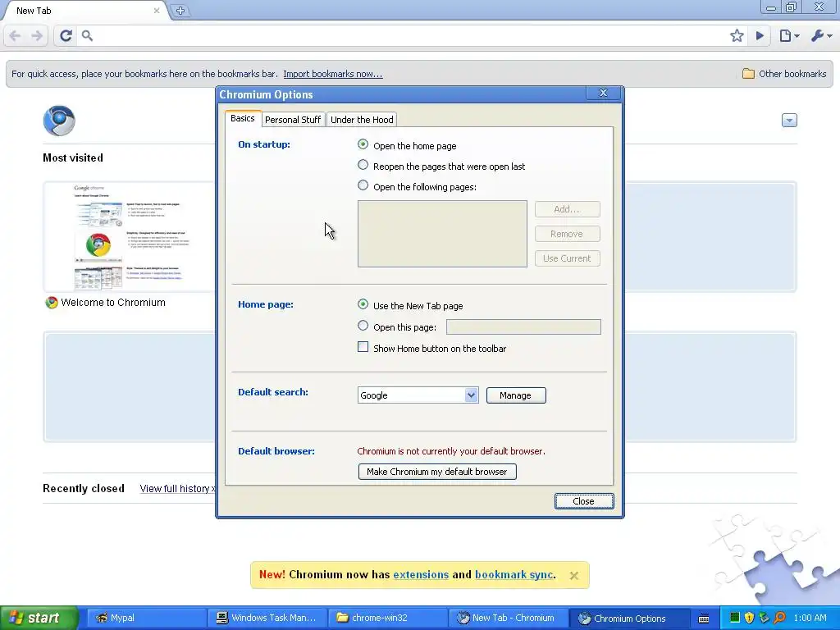Click the 'Chromium is not currently your default browser.' message
The height and width of the screenshot is (630, 840).
[x=451, y=451]
